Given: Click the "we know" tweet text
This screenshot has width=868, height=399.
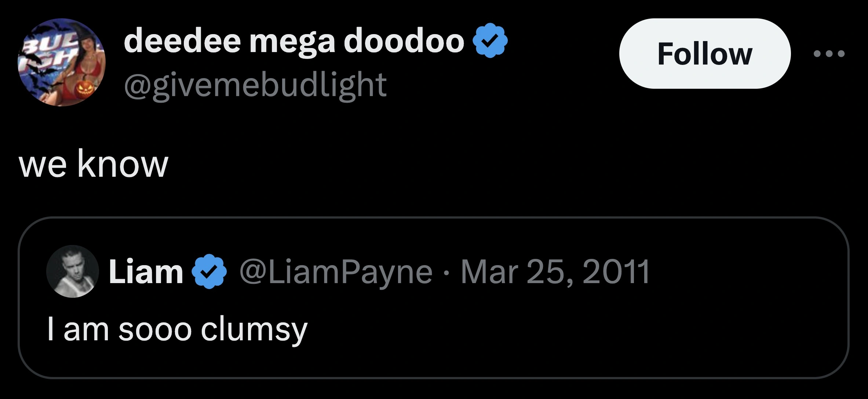Looking at the screenshot, I should (94, 164).
